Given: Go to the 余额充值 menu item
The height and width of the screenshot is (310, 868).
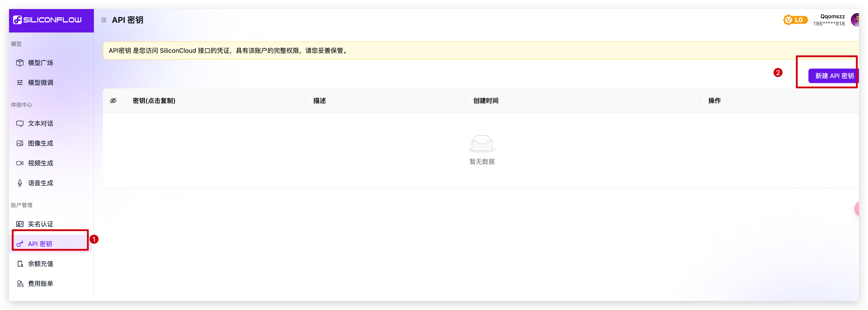Looking at the screenshot, I should 40,264.
